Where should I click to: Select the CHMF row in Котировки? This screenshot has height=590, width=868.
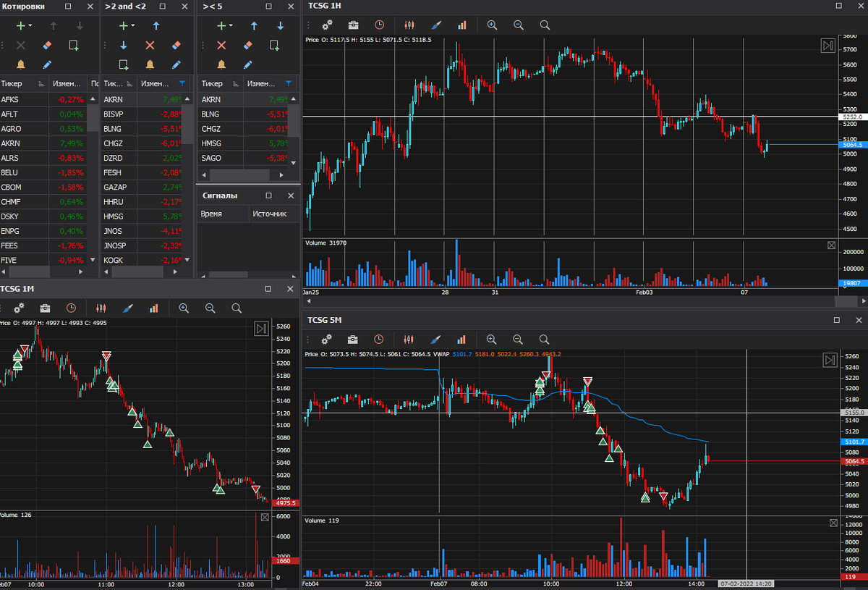tap(43, 201)
